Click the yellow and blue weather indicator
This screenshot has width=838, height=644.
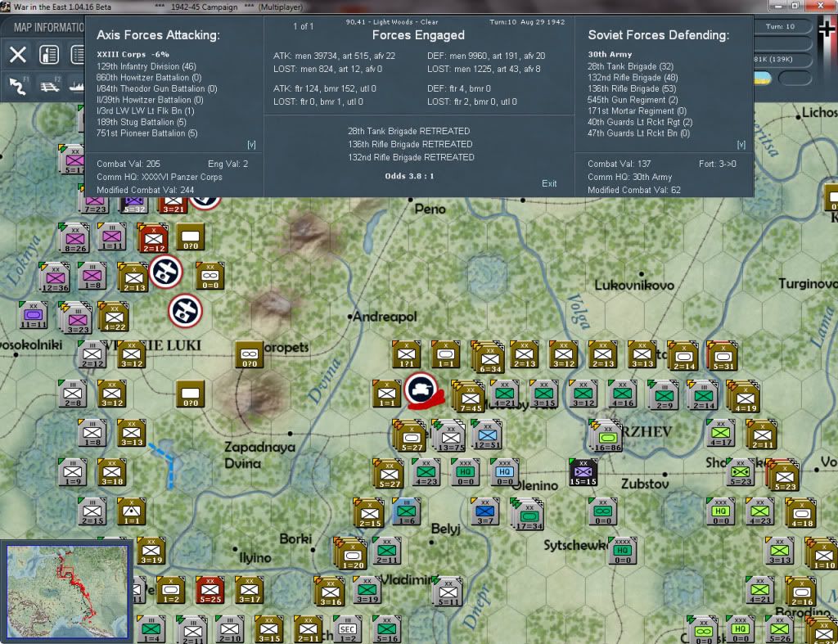click(x=763, y=79)
